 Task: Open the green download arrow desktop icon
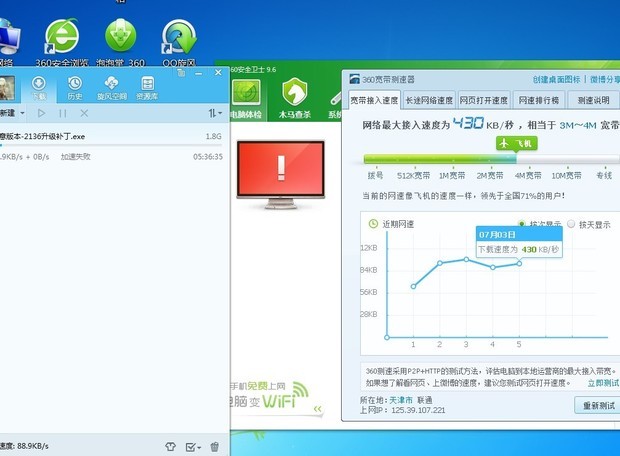pyautogui.click(x=121, y=42)
